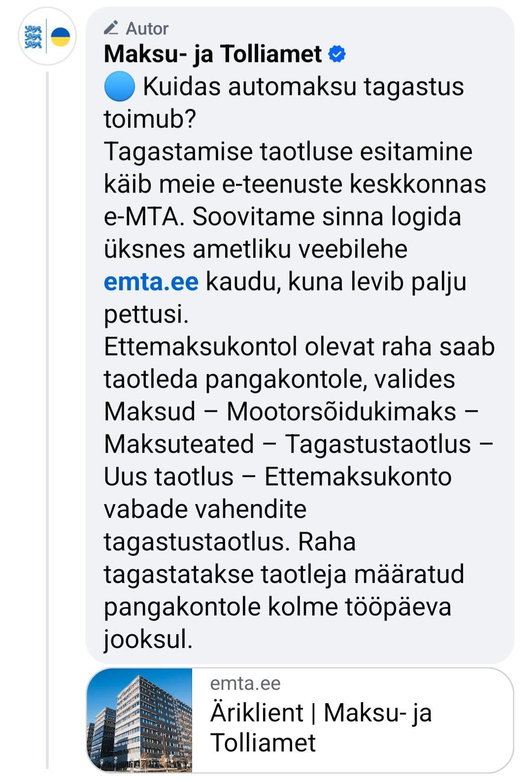Open the building photo link thumbnail
The width and height of the screenshot is (532, 782).
click(x=139, y=719)
